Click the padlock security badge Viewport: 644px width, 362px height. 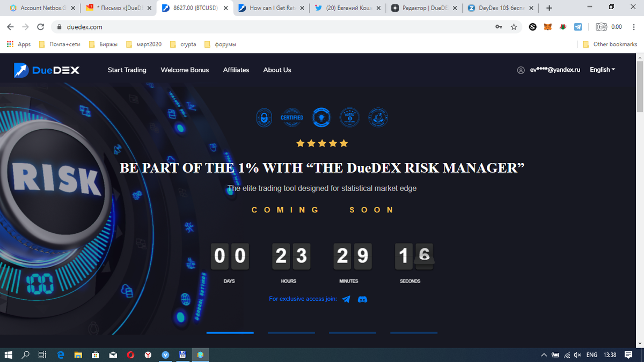click(265, 117)
